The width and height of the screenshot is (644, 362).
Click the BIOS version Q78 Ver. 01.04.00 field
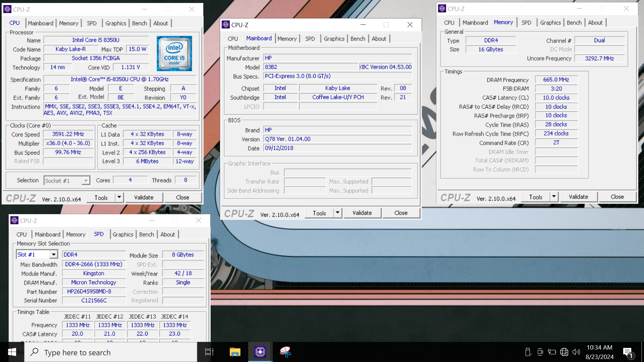tap(337, 139)
